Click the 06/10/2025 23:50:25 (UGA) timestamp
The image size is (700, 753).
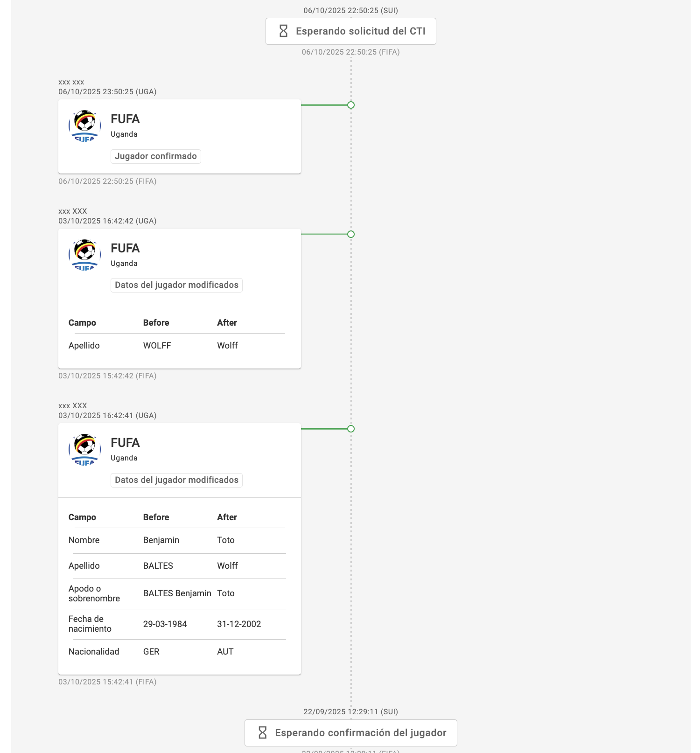click(107, 92)
